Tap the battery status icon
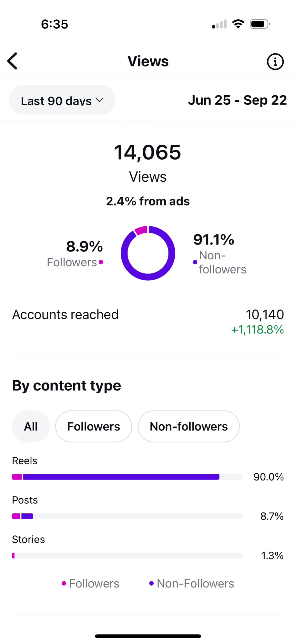Image resolution: width=296 pixels, height=644 pixels. pos(260,24)
